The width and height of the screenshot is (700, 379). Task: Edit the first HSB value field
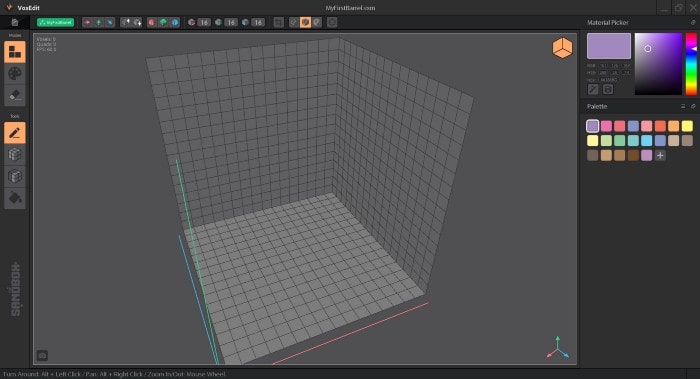(604, 72)
